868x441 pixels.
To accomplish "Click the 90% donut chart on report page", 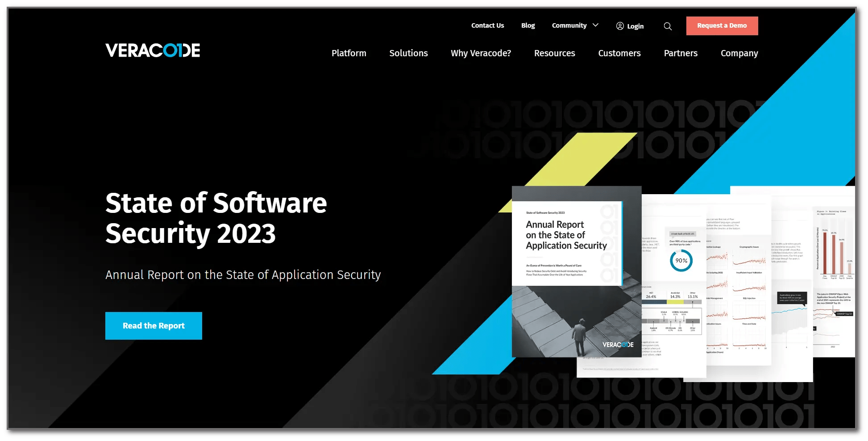I will point(681,261).
